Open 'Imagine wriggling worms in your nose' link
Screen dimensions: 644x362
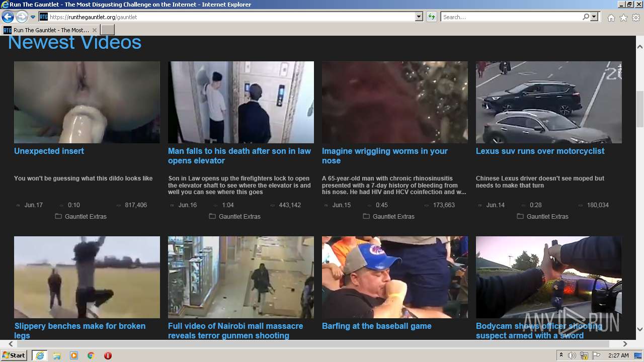tap(384, 156)
